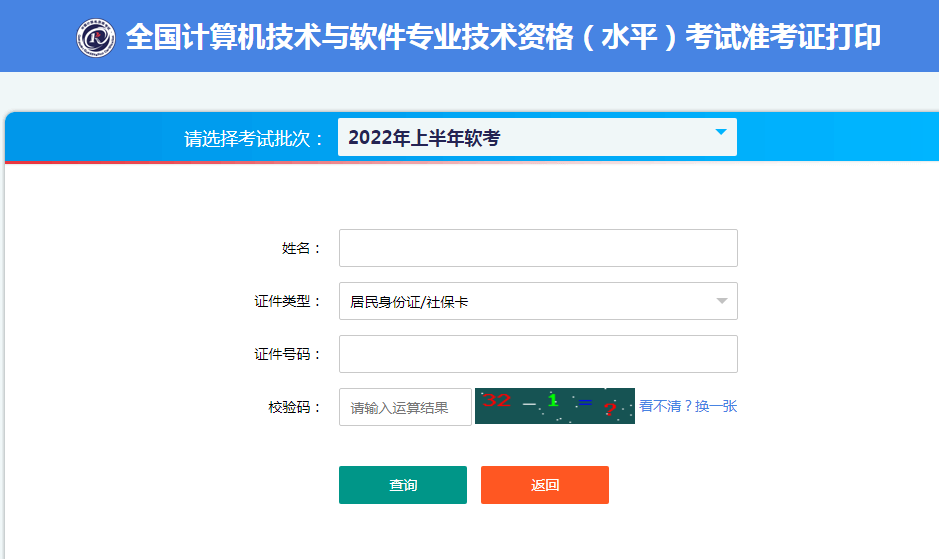Click the red question mark in captcha

coord(609,409)
